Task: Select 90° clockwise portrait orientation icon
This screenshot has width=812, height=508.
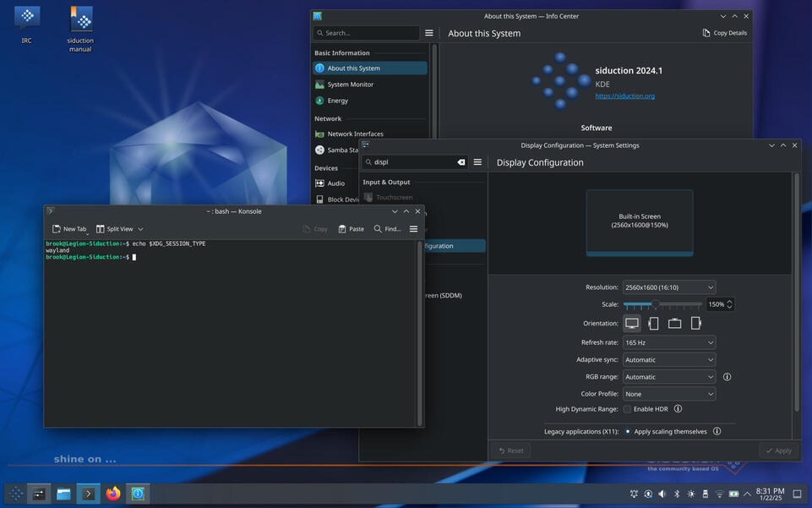Action: tap(696, 323)
